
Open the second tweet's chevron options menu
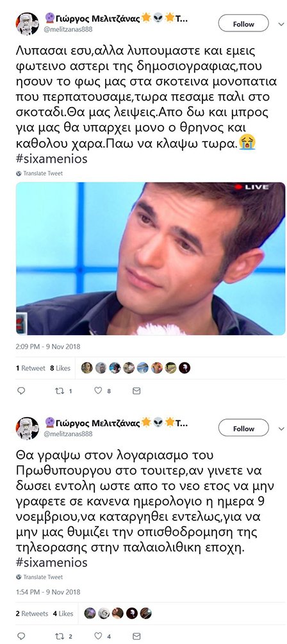coord(281,429)
